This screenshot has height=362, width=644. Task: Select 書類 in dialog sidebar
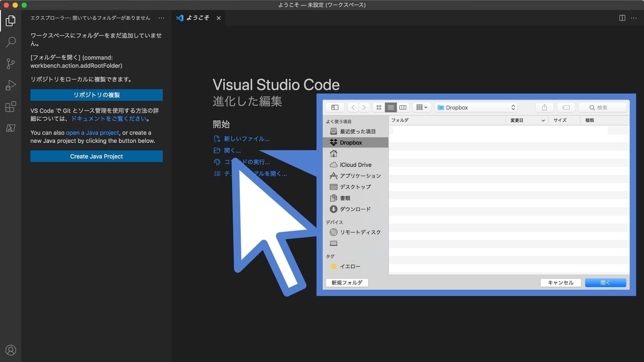(355, 198)
